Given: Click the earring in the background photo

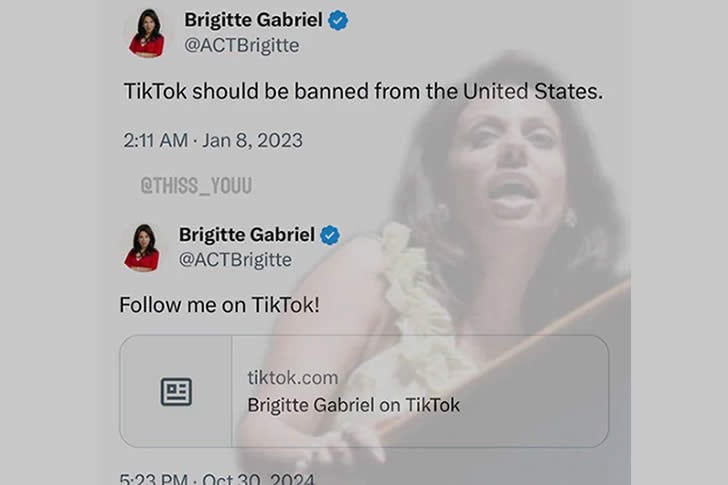Looking at the screenshot, I should point(571,218).
